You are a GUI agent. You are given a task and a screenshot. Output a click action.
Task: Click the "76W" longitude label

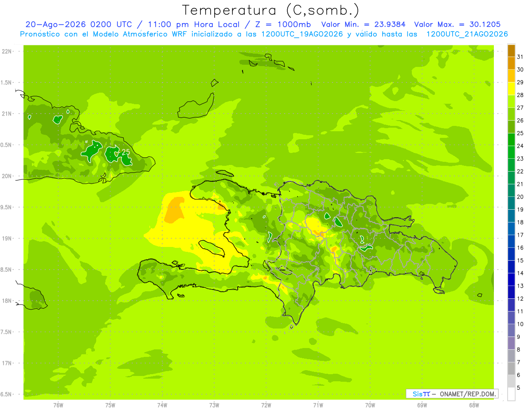click(58, 405)
